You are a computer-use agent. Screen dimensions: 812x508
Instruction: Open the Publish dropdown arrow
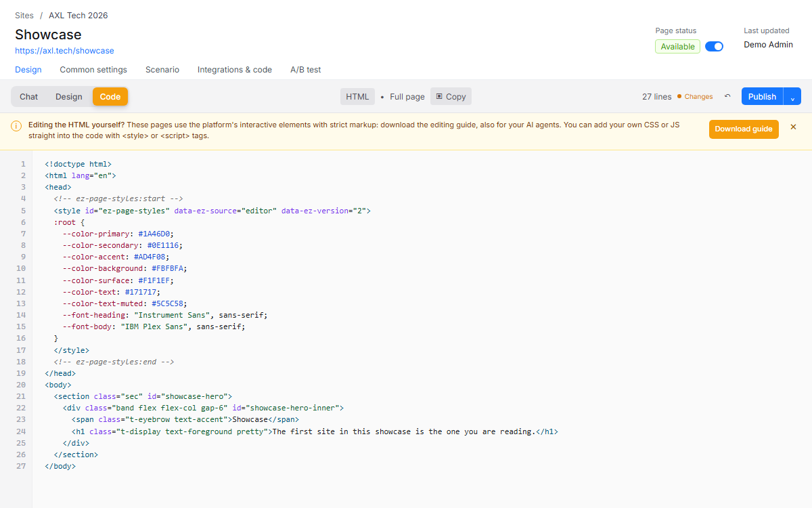(792, 96)
